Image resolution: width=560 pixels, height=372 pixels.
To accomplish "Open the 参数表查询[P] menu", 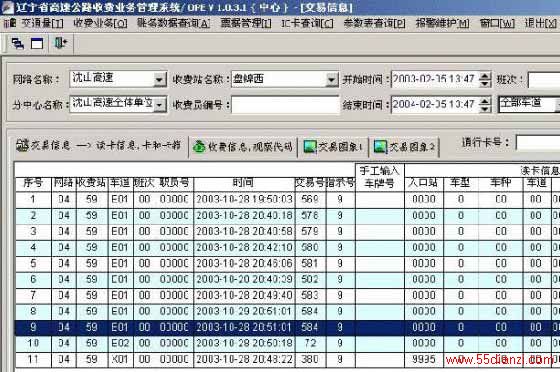I will point(374,24).
